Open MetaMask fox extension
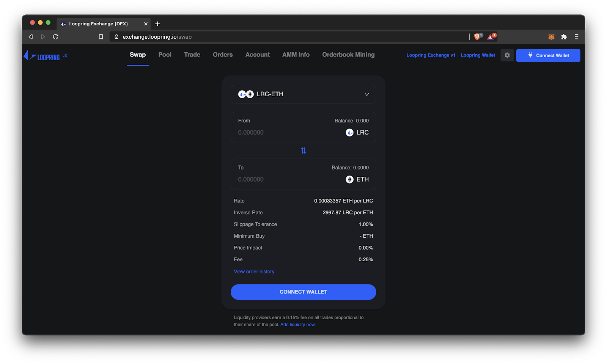 pyautogui.click(x=551, y=37)
